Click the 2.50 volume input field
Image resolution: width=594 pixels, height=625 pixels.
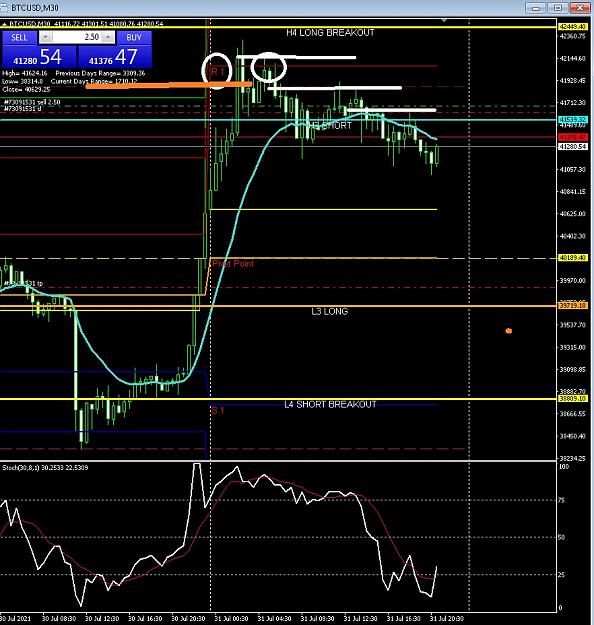click(77, 37)
